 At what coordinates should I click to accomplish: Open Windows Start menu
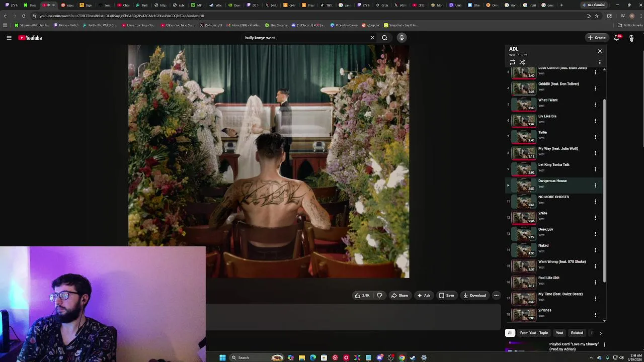tap(222, 357)
